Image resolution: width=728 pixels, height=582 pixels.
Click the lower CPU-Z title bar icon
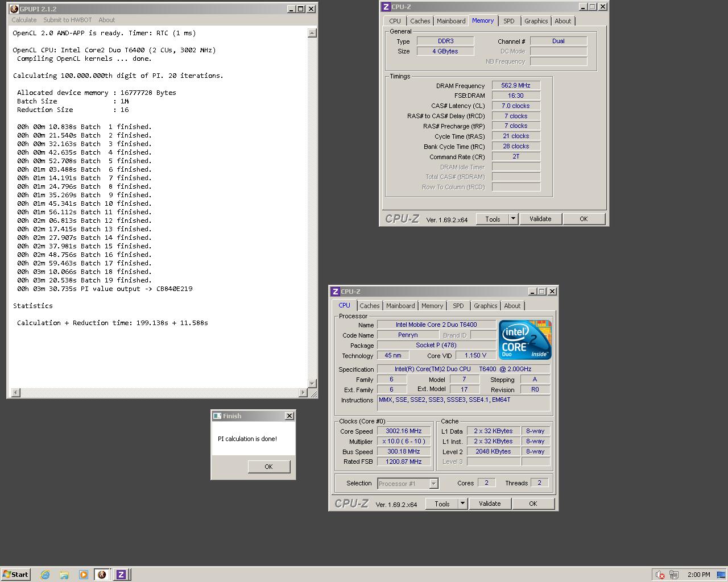click(x=336, y=292)
